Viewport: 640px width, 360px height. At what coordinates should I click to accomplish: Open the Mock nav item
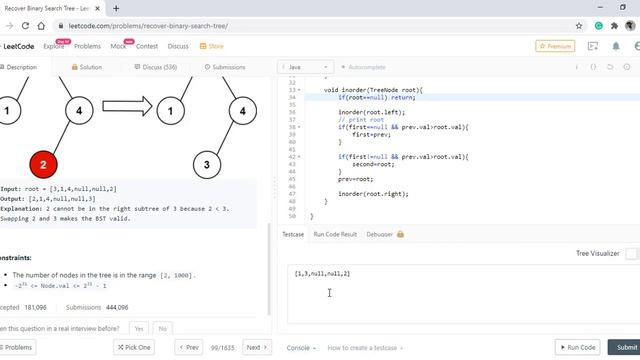(118, 46)
